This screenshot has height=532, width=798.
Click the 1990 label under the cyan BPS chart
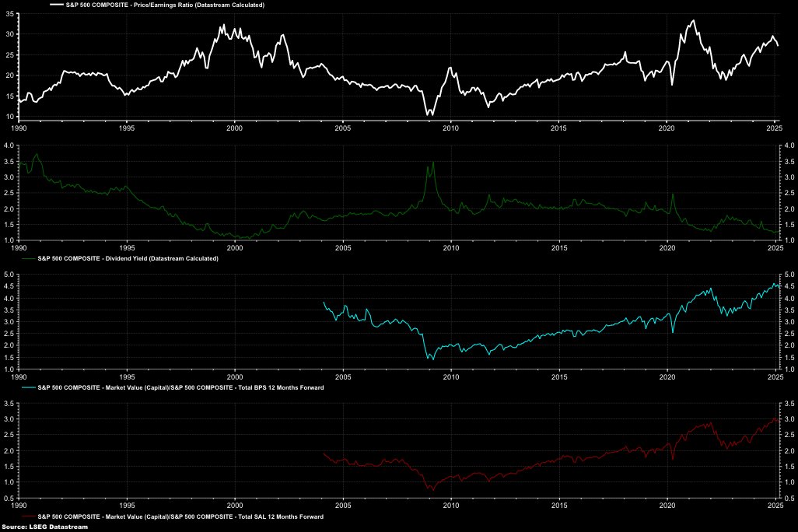19,377
